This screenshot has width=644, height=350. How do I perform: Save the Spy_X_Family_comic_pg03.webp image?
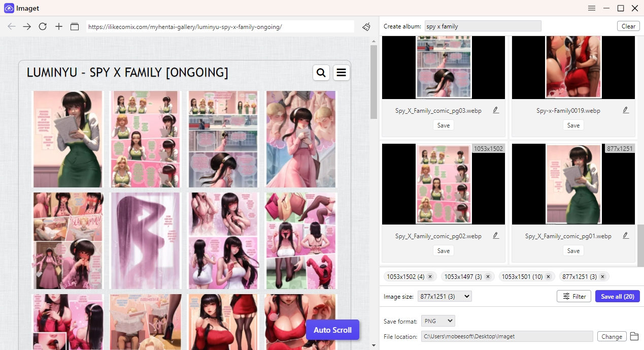tap(444, 125)
